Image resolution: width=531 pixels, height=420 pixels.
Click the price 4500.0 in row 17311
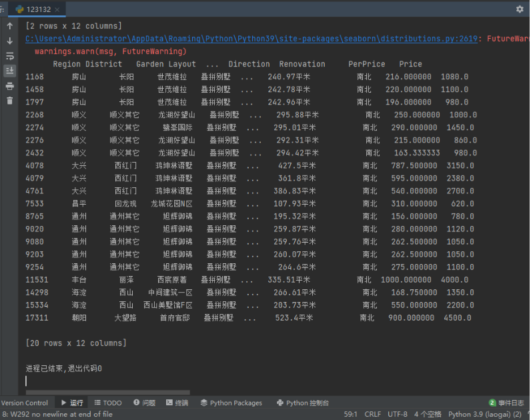458,318
